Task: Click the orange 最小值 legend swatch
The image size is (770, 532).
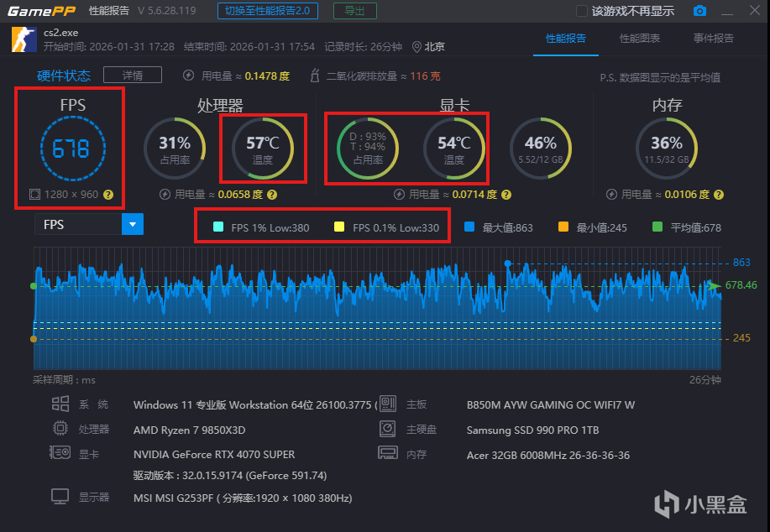Action: [563, 227]
